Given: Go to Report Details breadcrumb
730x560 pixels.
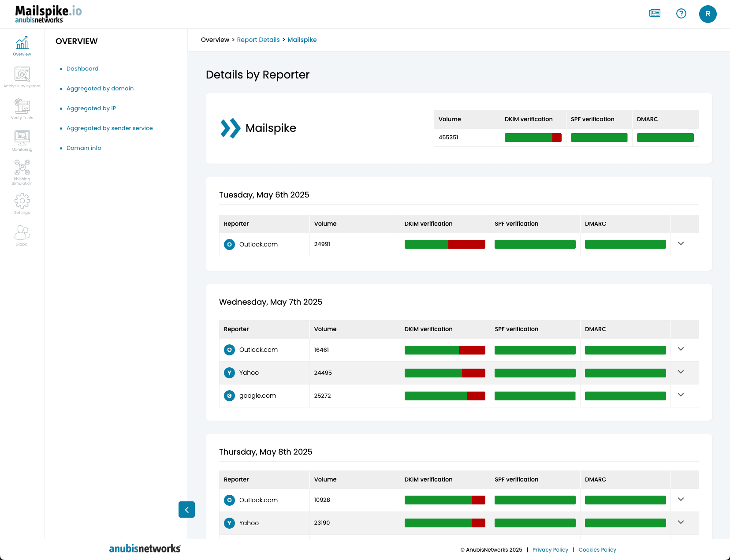Looking at the screenshot, I should point(258,40).
